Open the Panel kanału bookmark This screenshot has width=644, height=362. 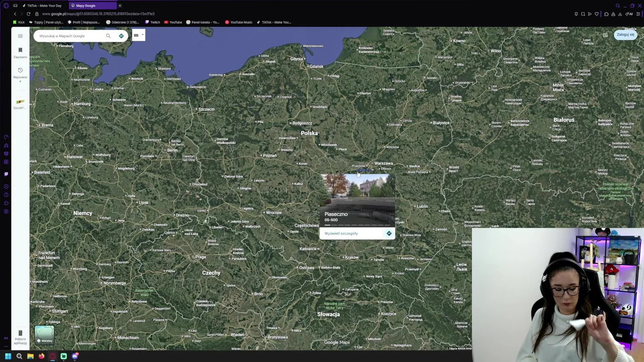pyautogui.click(x=203, y=22)
